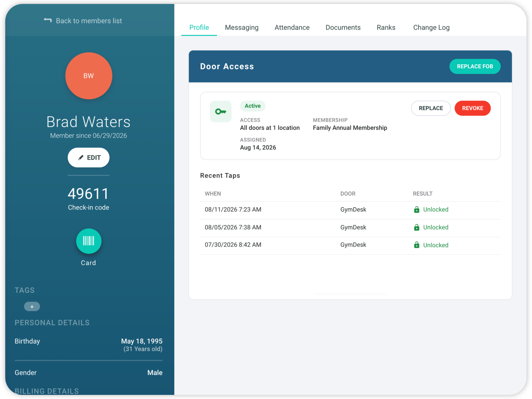Click the '(31 Years old)' age text

[143, 349]
